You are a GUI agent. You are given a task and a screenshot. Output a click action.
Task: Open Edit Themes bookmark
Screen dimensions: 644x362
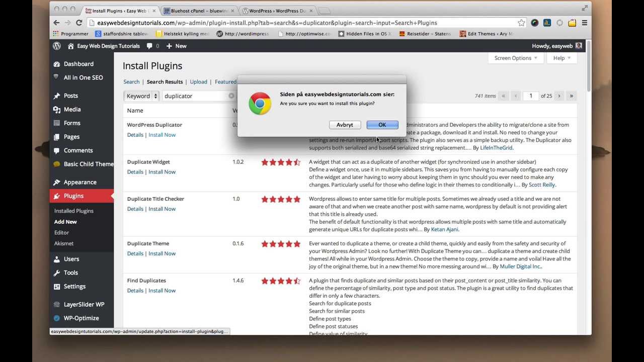487,34
